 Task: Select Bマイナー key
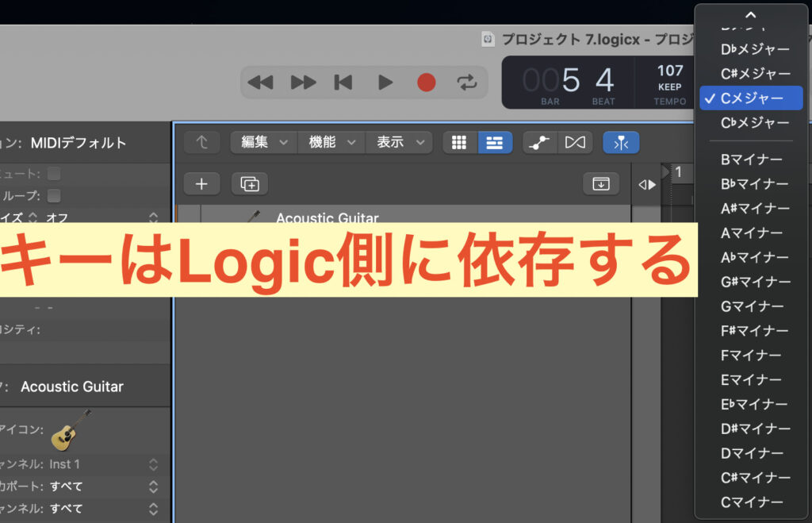pyautogui.click(x=751, y=160)
